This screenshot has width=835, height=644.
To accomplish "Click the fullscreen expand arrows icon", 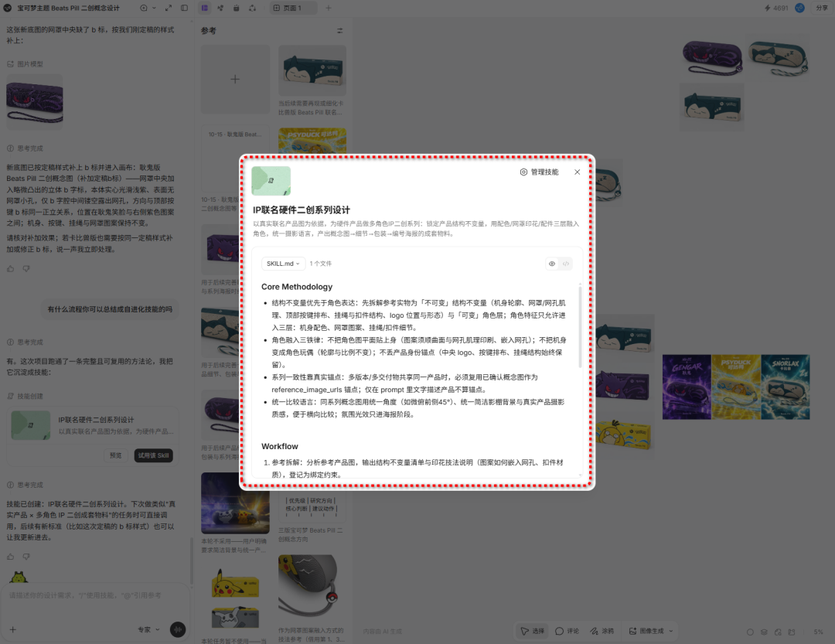I will tap(169, 8).
